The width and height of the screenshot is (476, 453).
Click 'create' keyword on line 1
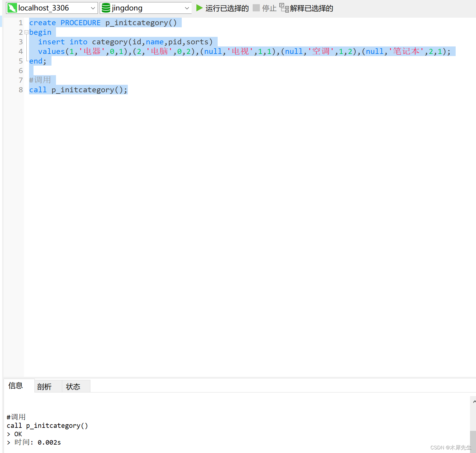[x=43, y=23]
